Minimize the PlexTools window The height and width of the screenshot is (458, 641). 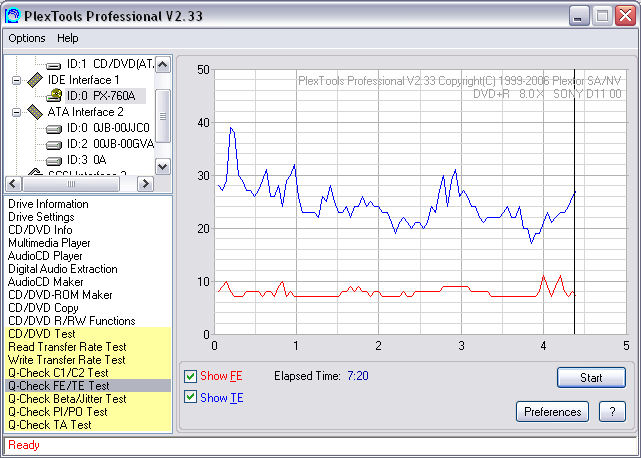pyautogui.click(x=579, y=16)
